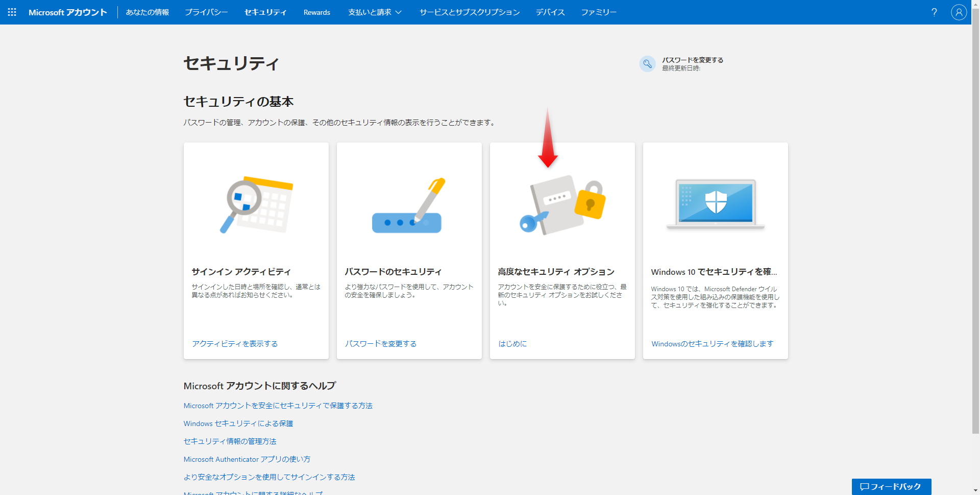The image size is (980, 495).
Task: Click the アクティビティを表示する link
Action: [x=235, y=344]
